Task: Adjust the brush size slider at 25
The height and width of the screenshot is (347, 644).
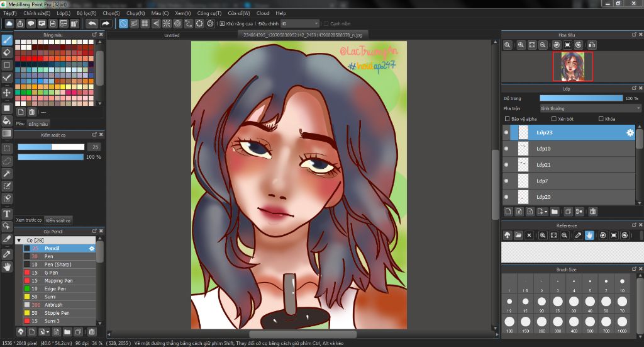Action: [x=51, y=147]
